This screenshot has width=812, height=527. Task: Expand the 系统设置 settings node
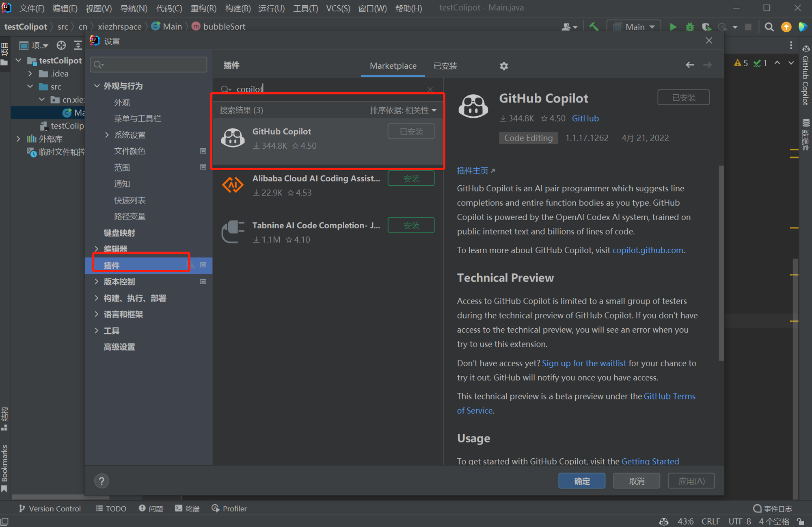tap(107, 135)
